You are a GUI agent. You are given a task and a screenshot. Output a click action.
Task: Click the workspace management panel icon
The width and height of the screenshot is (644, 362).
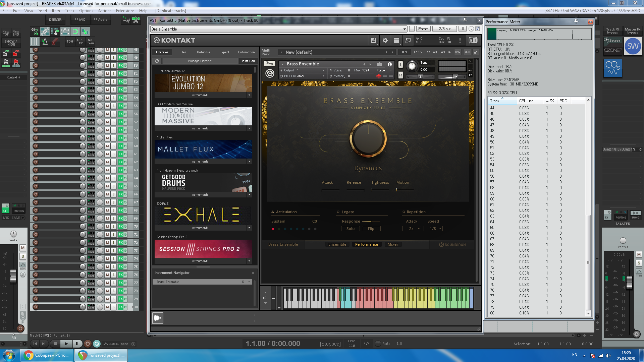(x=396, y=41)
